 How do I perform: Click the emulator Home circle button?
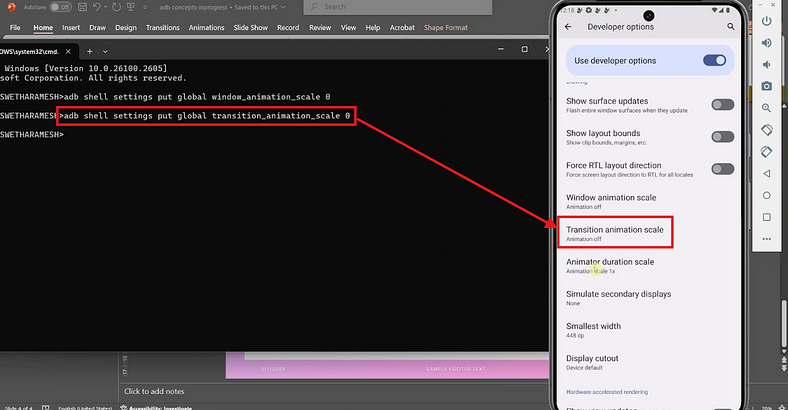tap(766, 195)
